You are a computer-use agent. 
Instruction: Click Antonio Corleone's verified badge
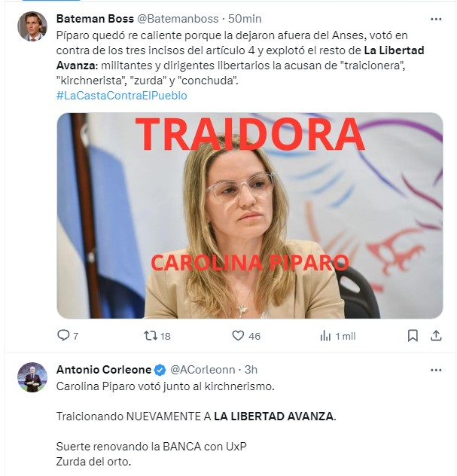(160, 370)
